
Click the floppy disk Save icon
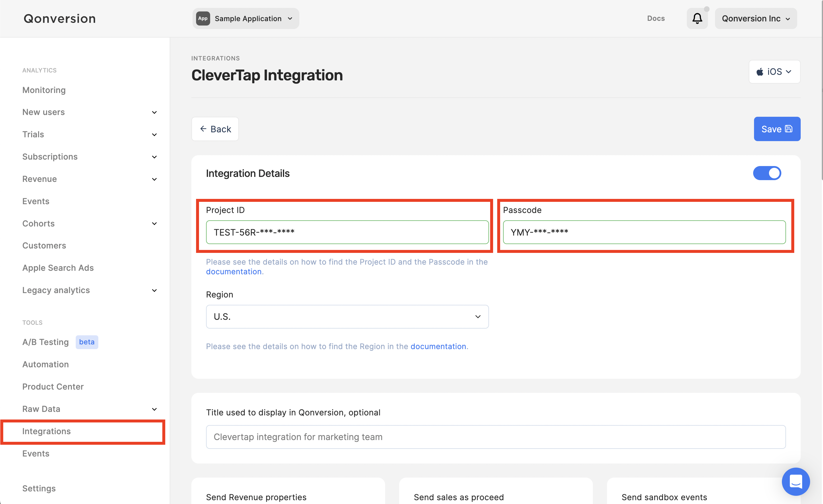click(x=789, y=129)
